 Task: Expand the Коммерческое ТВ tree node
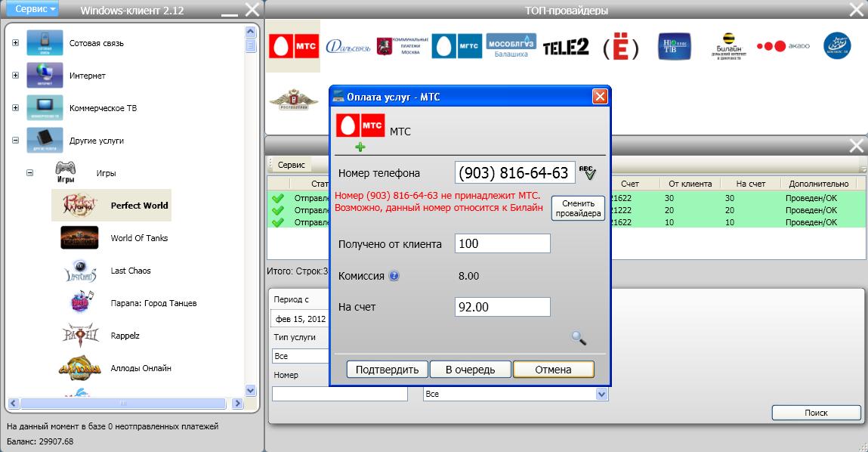pyautogui.click(x=16, y=108)
